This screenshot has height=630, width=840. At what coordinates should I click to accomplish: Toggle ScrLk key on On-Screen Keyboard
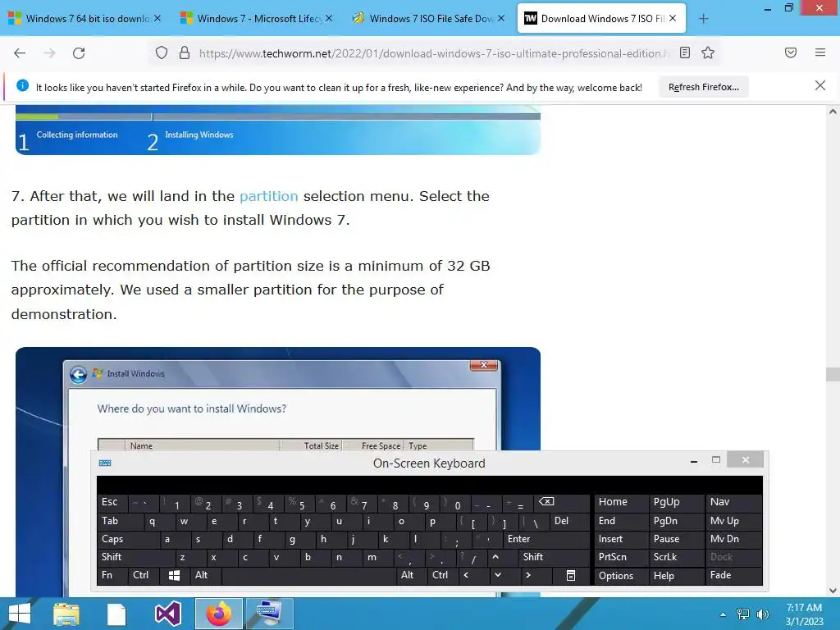tap(677, 557)
